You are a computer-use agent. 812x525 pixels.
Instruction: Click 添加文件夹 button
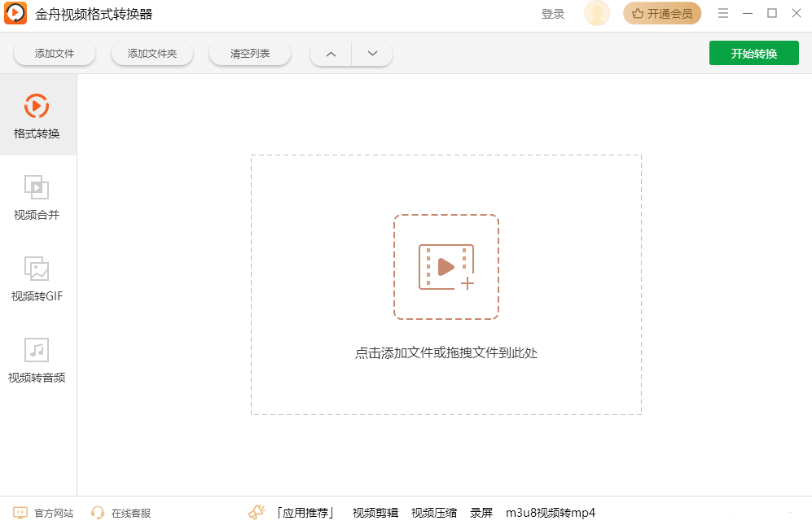point(152,54)
